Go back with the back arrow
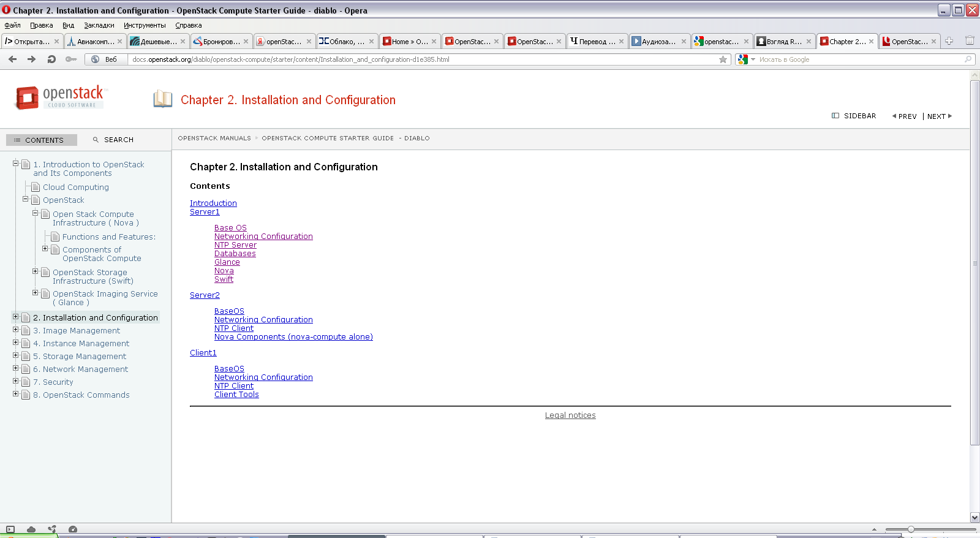Screen dimensions: 980x538 coord(12,59)
